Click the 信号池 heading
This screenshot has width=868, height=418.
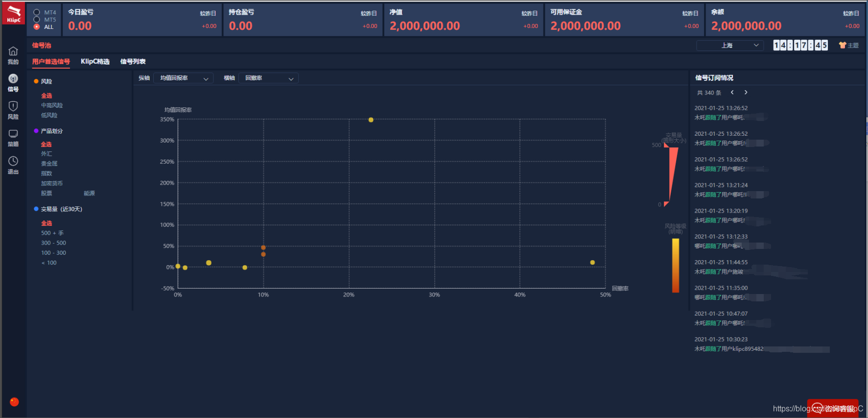[x=42, y=45]
